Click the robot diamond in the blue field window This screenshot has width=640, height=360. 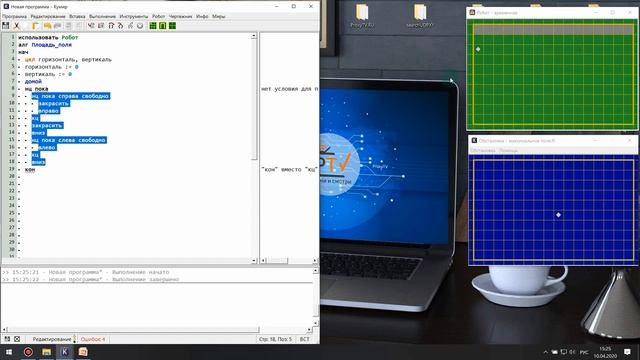558,215
